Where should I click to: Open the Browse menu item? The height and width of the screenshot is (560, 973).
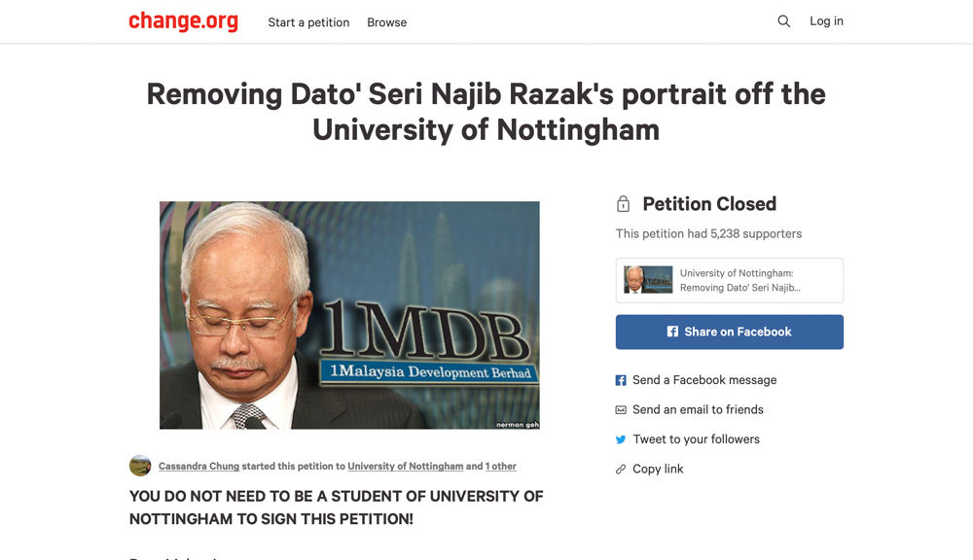(x=386, y=22)
